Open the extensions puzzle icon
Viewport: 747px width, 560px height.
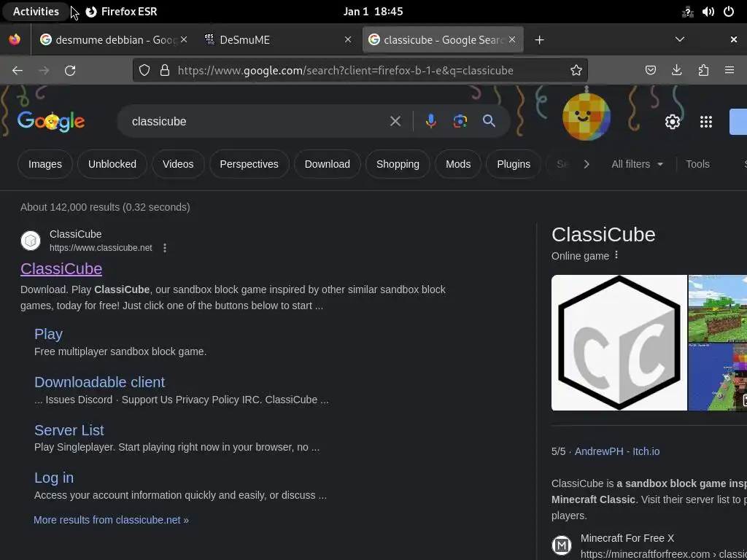pos(703,71)
